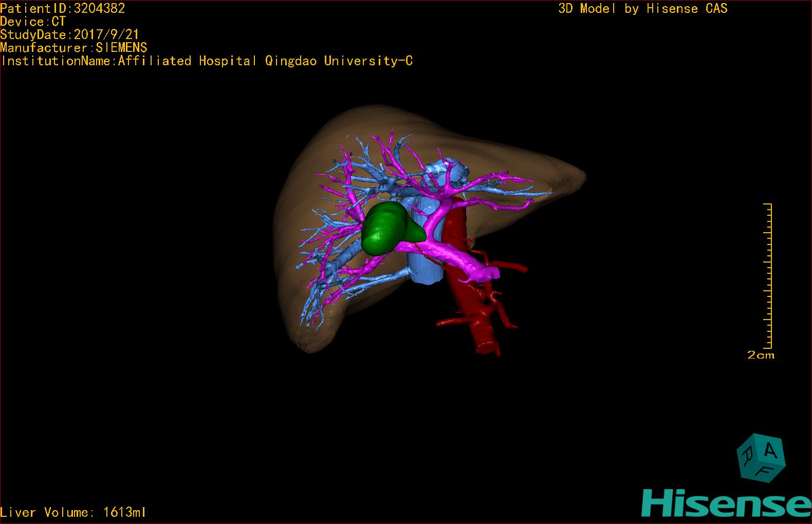
Task: Click the yellow scale ruler bar
Action: point(768,276)
